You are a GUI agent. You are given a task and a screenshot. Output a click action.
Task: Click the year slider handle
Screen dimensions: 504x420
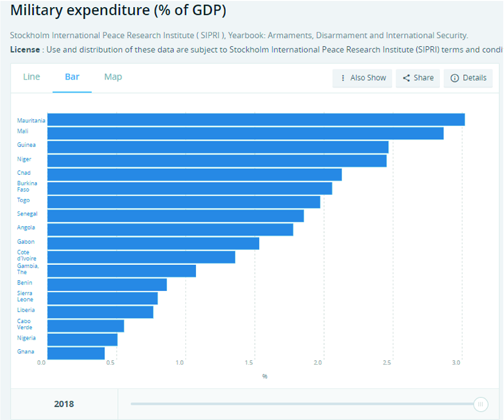pos(480,404)
